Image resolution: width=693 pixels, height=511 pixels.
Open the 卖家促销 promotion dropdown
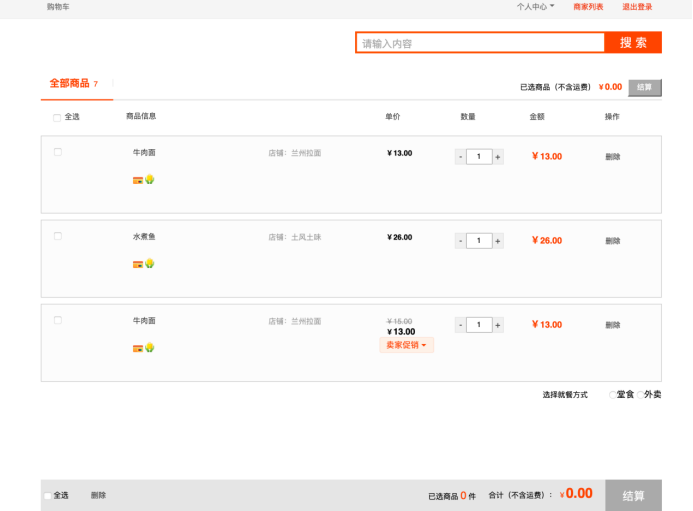pos(406,345)
